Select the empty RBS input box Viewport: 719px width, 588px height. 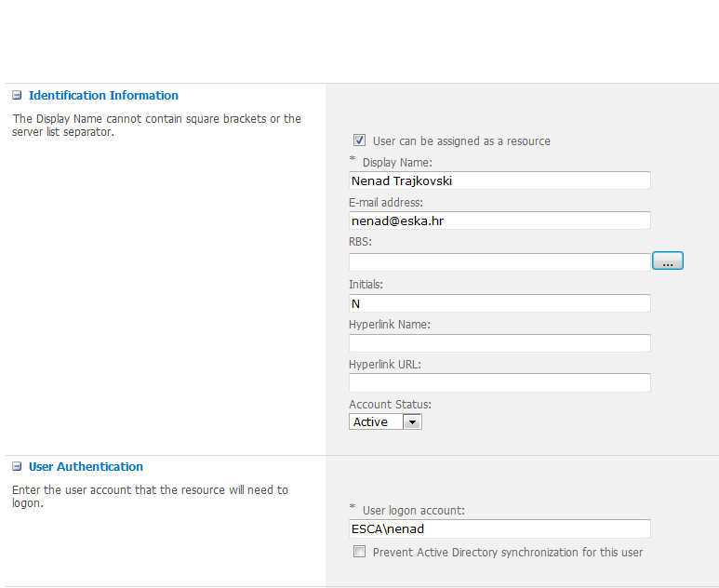[x=499, y=262]
